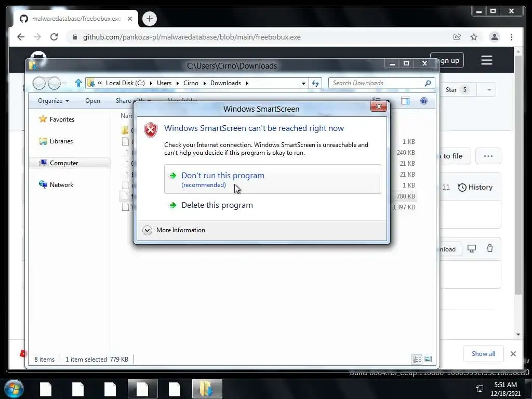532x399 pixels.
Task: Open Explorer help icon
Action: (424, 101)
